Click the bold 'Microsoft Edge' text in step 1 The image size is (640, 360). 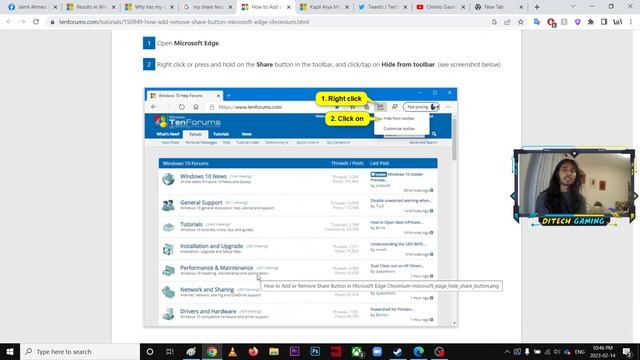coord(196,43)
